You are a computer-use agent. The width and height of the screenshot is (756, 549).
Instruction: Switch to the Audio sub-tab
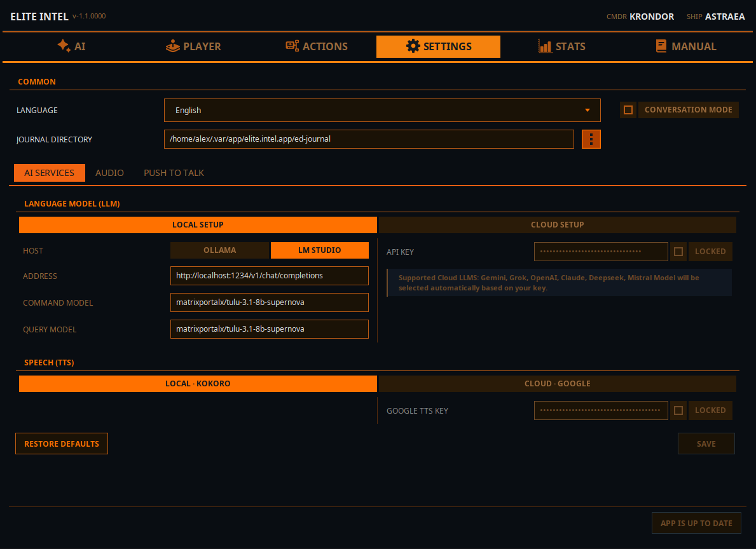109,173
